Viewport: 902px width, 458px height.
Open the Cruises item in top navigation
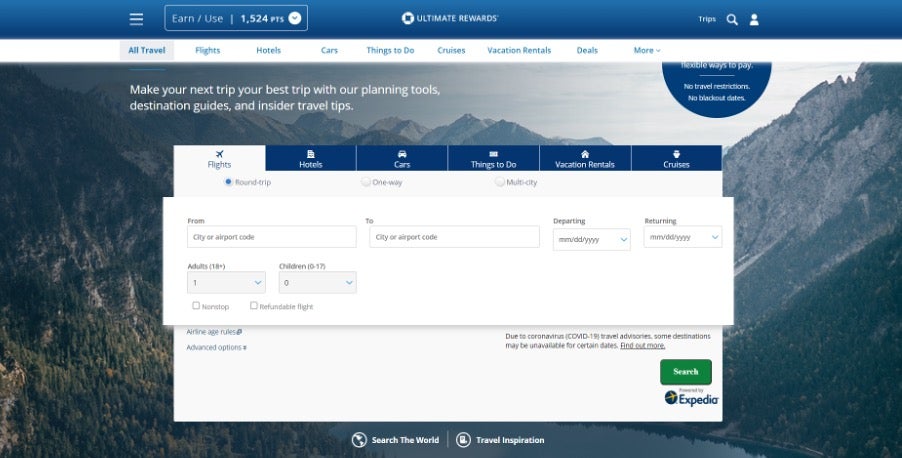click(451, 50)
